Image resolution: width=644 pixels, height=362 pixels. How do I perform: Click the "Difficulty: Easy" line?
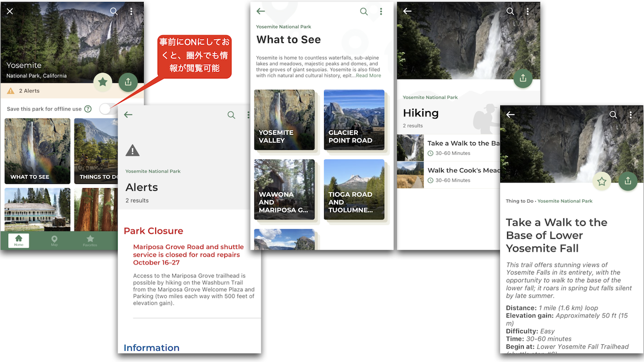point(531,331)
